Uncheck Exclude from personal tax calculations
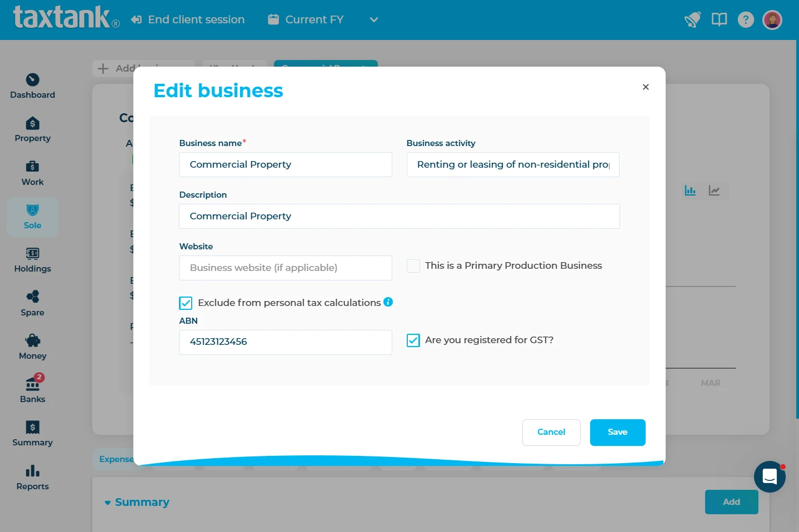799x532 pixels. [186, 303]
